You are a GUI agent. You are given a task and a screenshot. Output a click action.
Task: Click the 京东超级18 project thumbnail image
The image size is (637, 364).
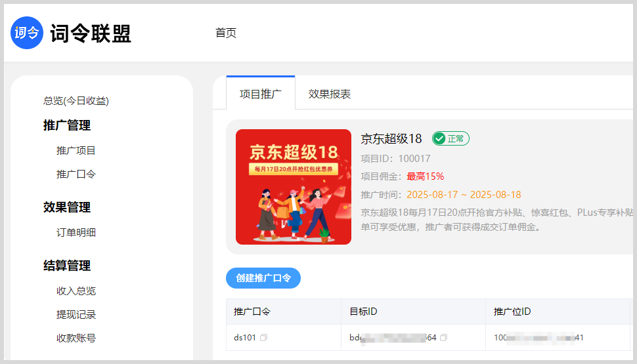(x=294, y=187)
